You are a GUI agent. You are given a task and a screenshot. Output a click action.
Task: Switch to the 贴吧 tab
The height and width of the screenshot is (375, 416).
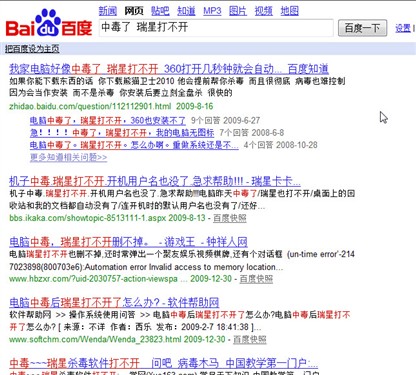pyautogui.click(x=160, y=11)
